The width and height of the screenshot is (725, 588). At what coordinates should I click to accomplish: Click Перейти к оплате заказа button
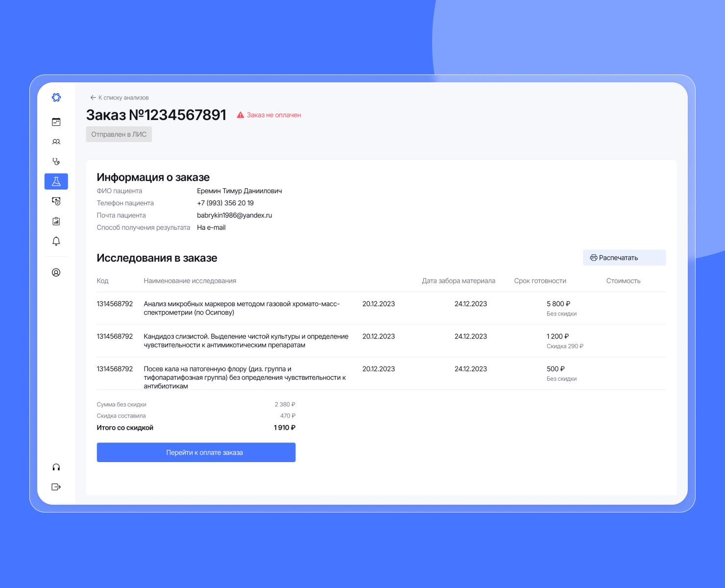[196, 452]
